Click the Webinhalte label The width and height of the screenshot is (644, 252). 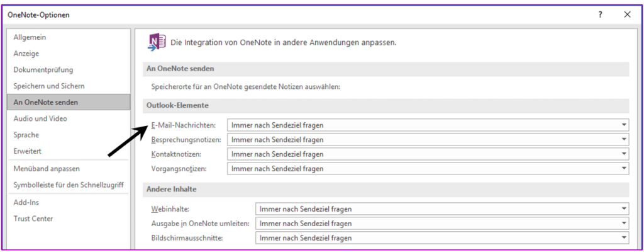tap(170, 209)
